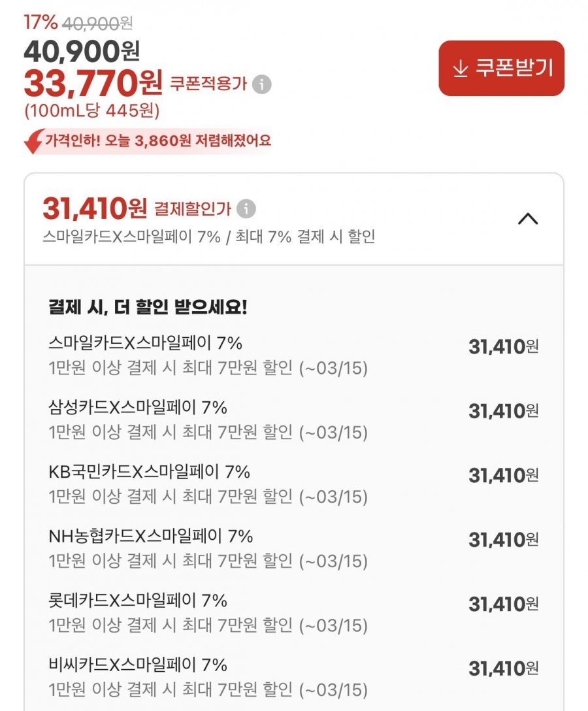Screen dimensions: 588x711
Task: Click the 가격인하 price drop notice
Action: tap(157, 140)
